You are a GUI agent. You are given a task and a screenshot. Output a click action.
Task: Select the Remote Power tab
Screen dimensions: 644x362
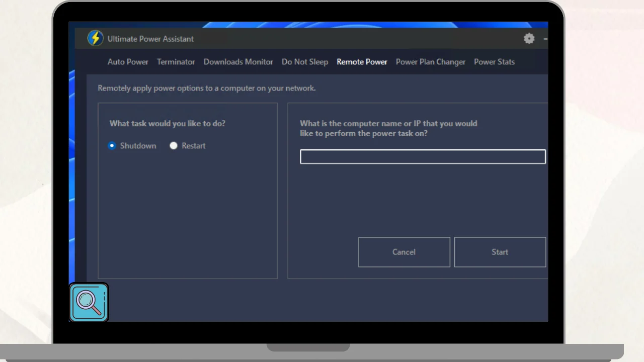click(362, 62)
